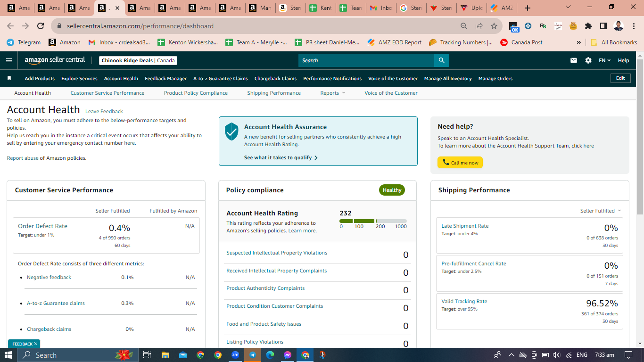The width and height of the screenshot is (644, 362).
Task: Open Chrome extensions puzzle icon
Action: click(x=588, y=26)
